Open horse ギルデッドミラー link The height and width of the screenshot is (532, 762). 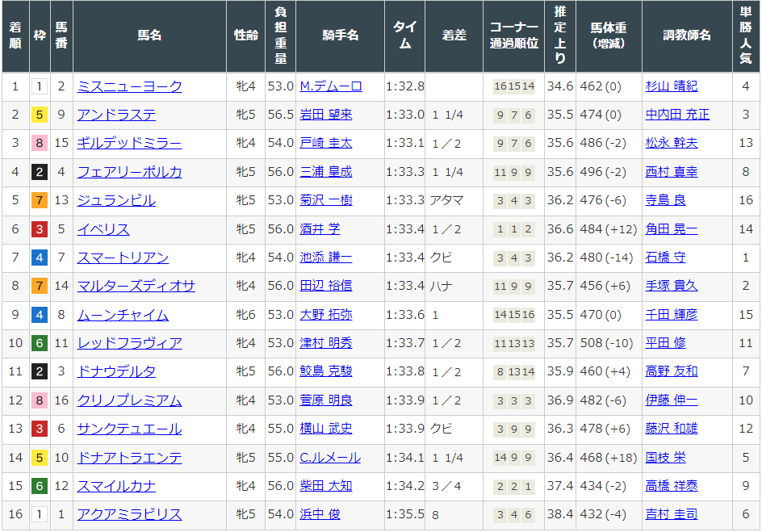tap(129, 144)
